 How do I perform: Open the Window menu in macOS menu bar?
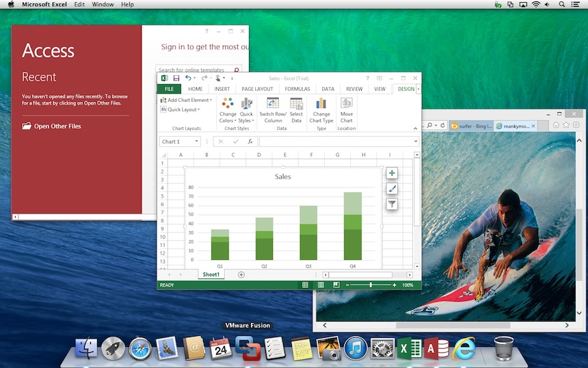[x=103, y=5]
